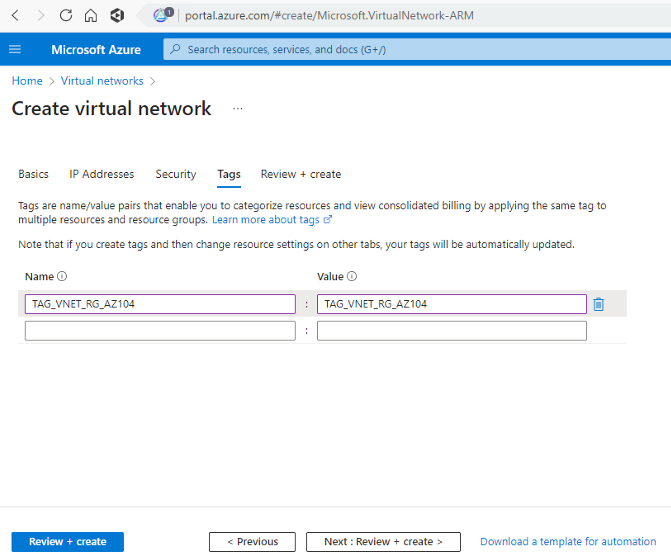Image resolution: width=671 pixels, height=554 pixels.
Task: Click the empty tag Name field
Action: [x=160, y=331]
